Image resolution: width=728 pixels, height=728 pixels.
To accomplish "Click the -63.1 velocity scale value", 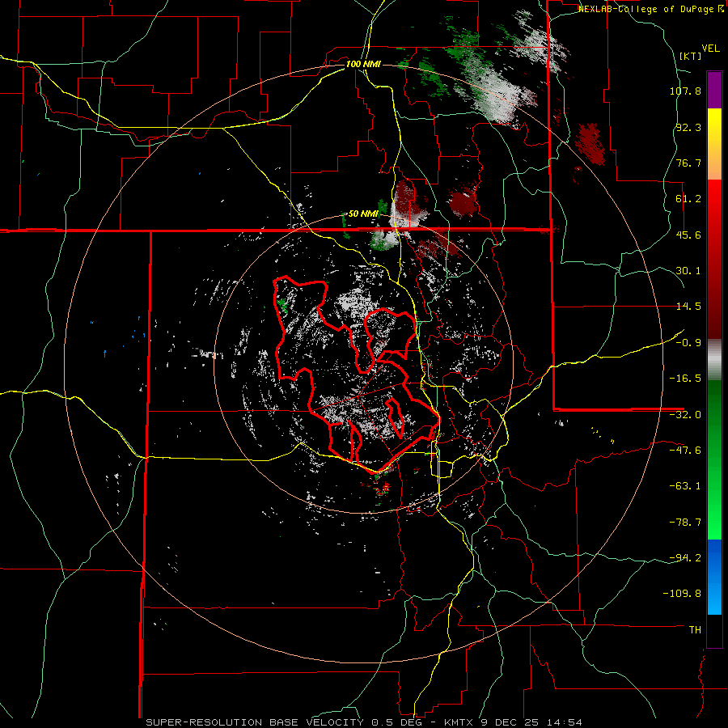I will point(685,486).
